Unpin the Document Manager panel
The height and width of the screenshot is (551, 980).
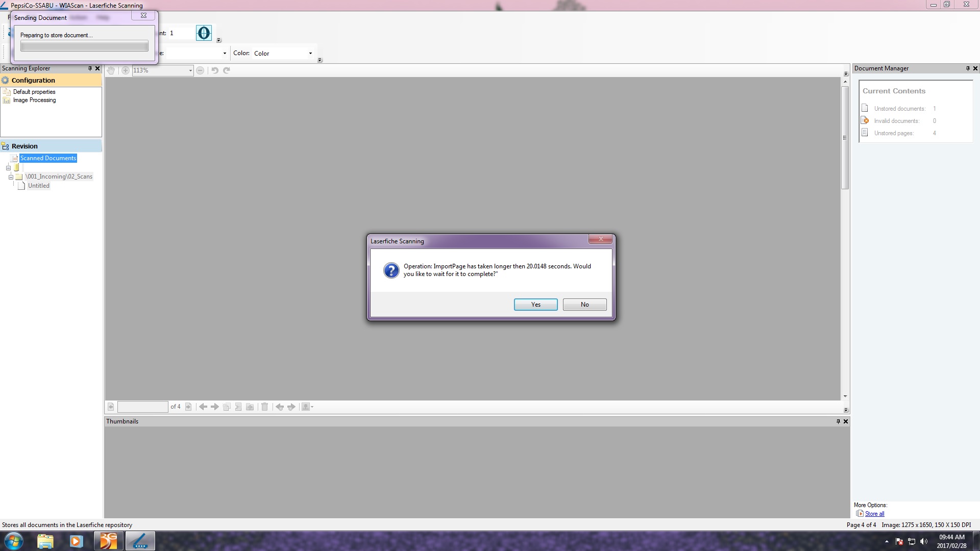pos(968,68)
